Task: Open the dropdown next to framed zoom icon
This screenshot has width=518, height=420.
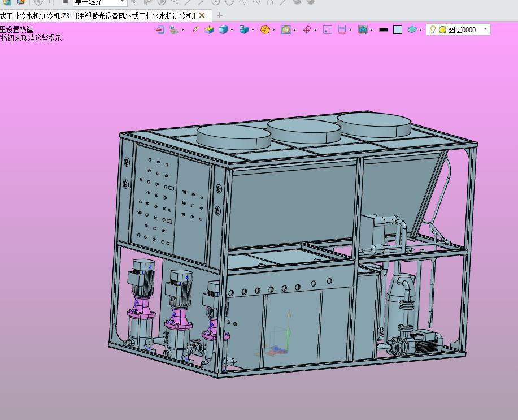Action: [x=295, y=30]
